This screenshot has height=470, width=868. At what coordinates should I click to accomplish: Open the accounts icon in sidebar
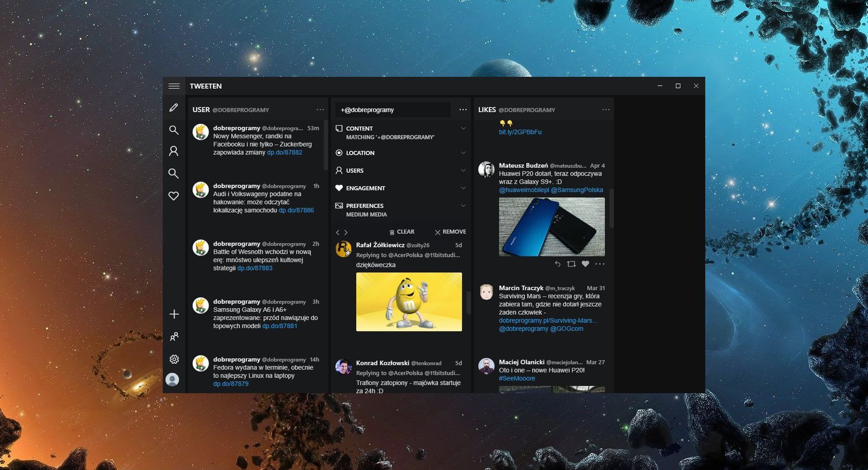(174, 336)
